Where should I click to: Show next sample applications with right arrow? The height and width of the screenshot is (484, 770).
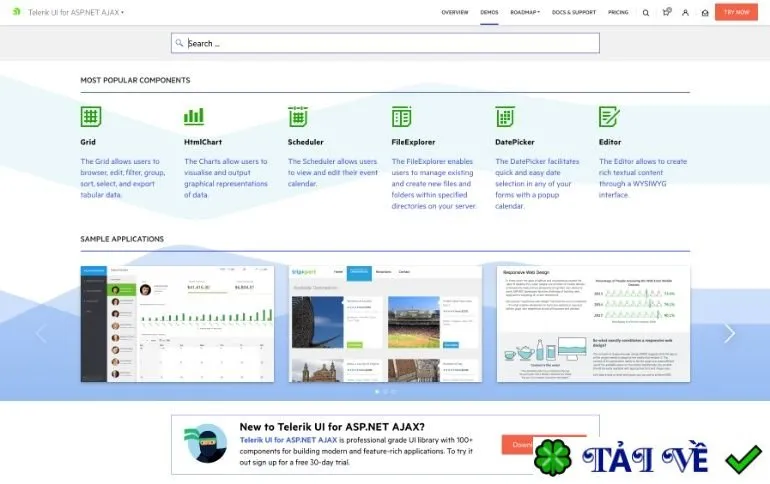pos(730,333)
